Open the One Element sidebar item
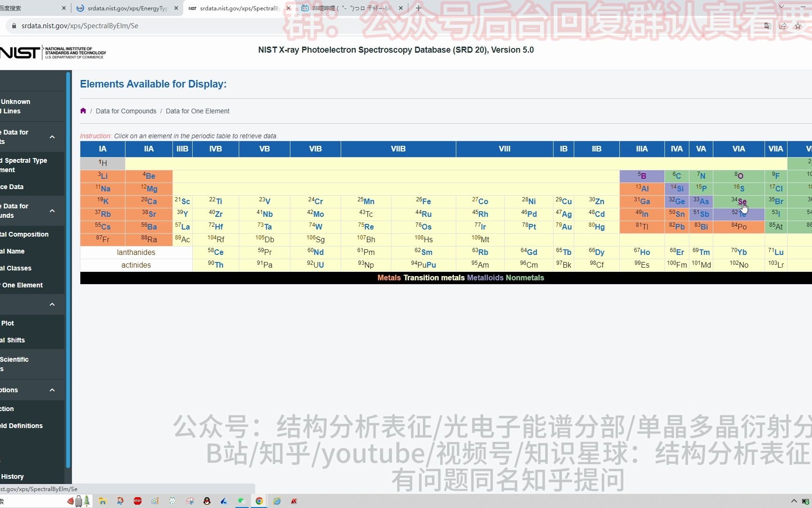 (32, 285)
